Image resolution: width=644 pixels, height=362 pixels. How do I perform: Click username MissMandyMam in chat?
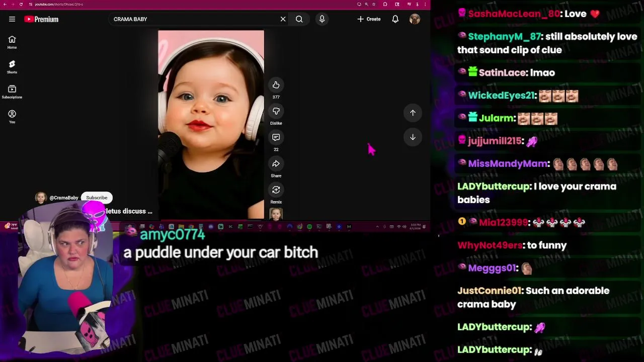coord(508,164)
